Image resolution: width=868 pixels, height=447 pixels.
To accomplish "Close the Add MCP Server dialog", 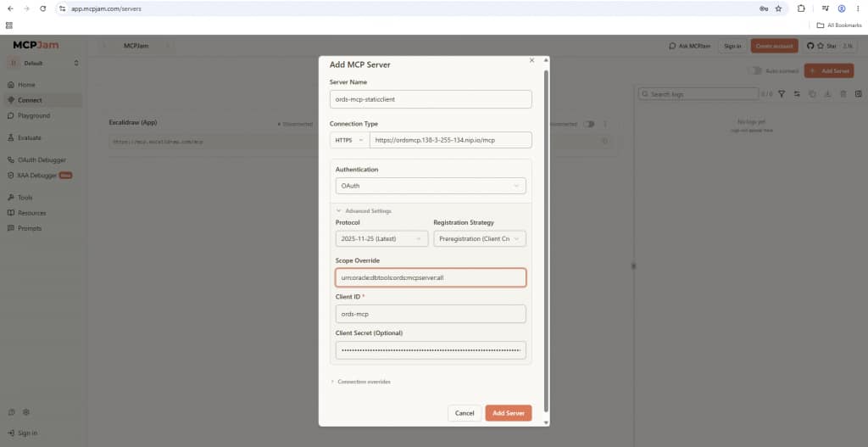I will click(532, 60).
